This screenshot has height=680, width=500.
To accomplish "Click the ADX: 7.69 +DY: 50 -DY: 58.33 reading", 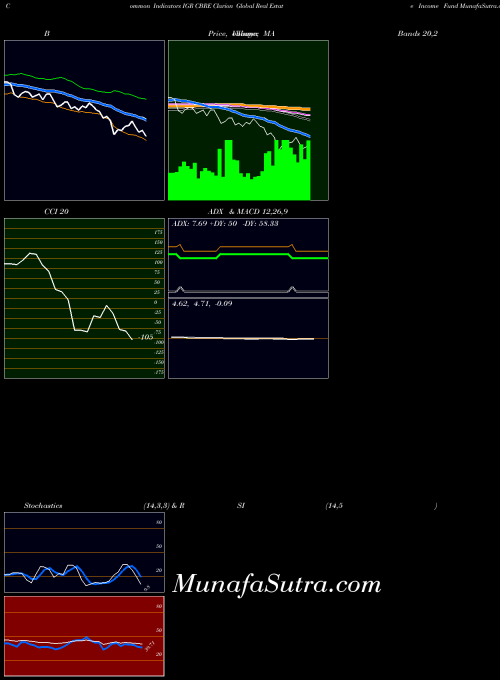I will tap(225, 224).
